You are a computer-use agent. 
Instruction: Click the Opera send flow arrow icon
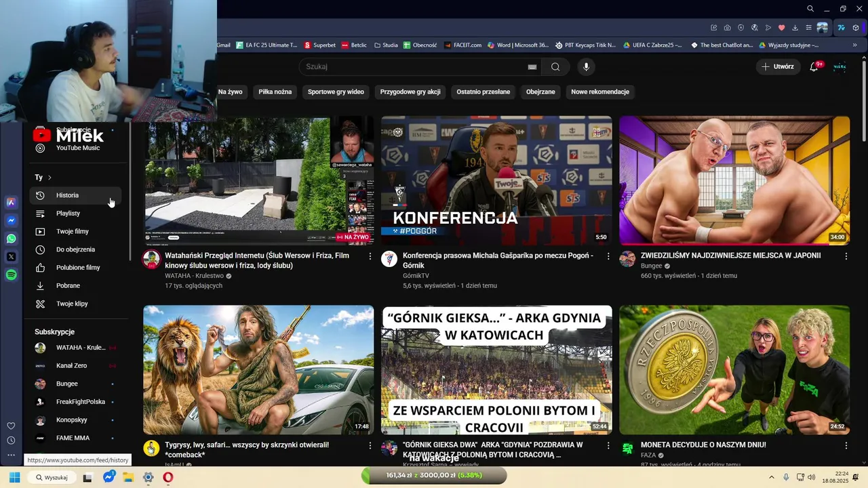point(768,28)
